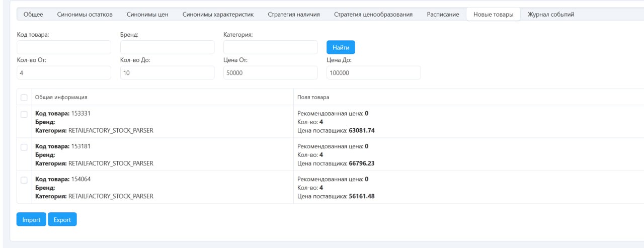
Task: Switch to Стратегия наличия tab
Action: [294, 15]
